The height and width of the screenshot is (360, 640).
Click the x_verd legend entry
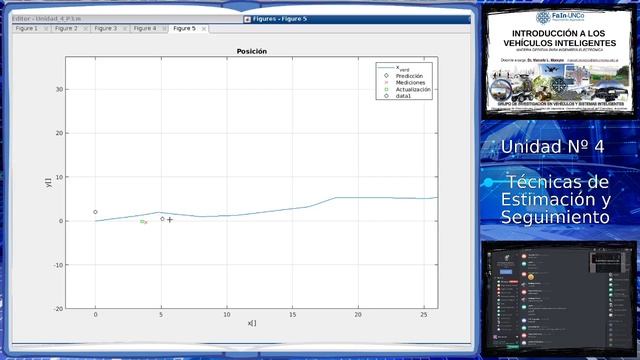[x=402, y=68]
